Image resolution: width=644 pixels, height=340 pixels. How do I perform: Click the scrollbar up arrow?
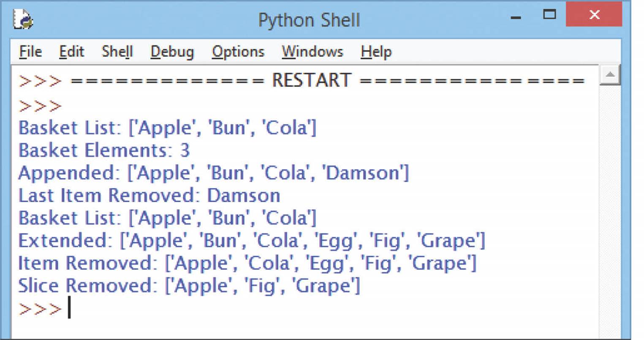point(609,75)
